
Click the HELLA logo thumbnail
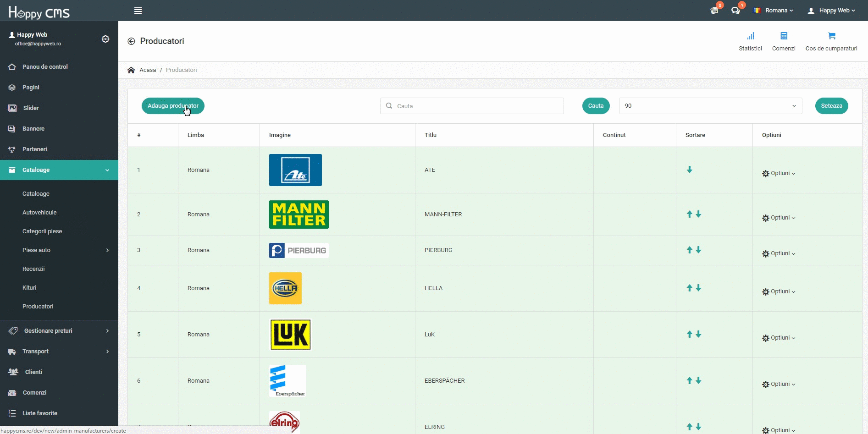[285, 288]
